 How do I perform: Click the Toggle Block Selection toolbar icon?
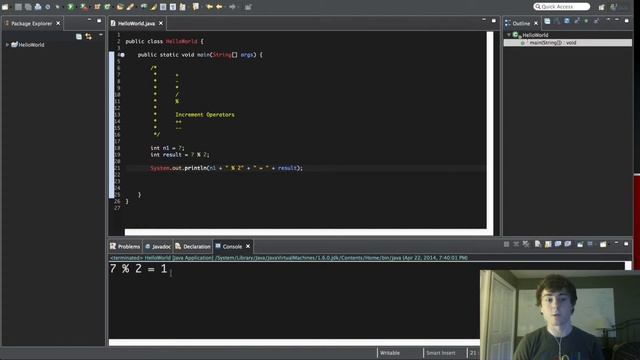click(163, 7)
